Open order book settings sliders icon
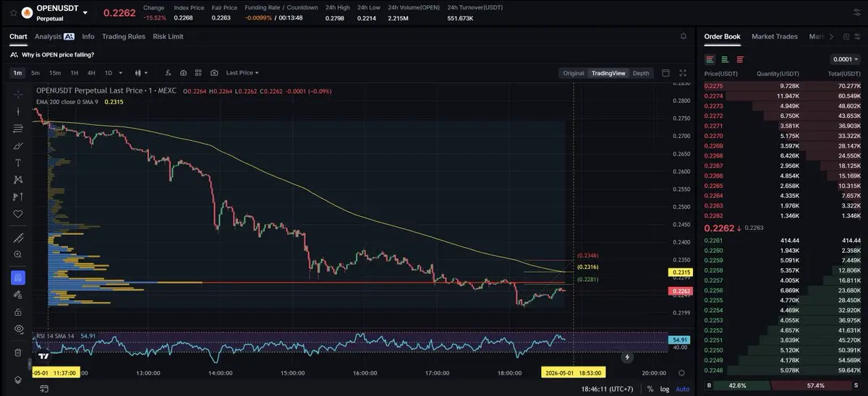 pos(857,36)
